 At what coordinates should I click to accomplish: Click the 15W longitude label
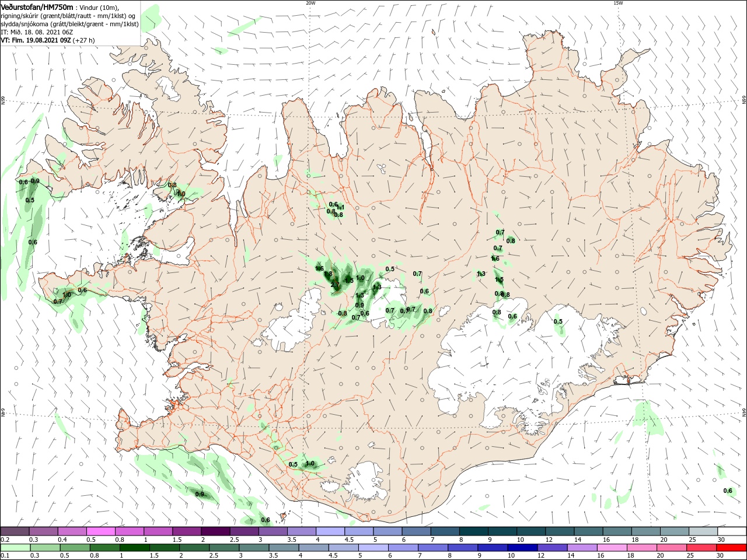click(618, 3)
